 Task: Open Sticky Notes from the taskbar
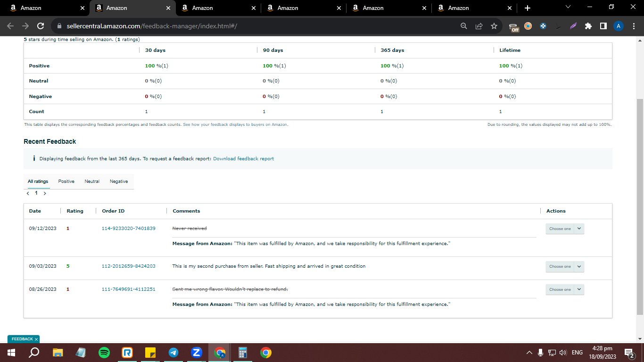[150, 352]
